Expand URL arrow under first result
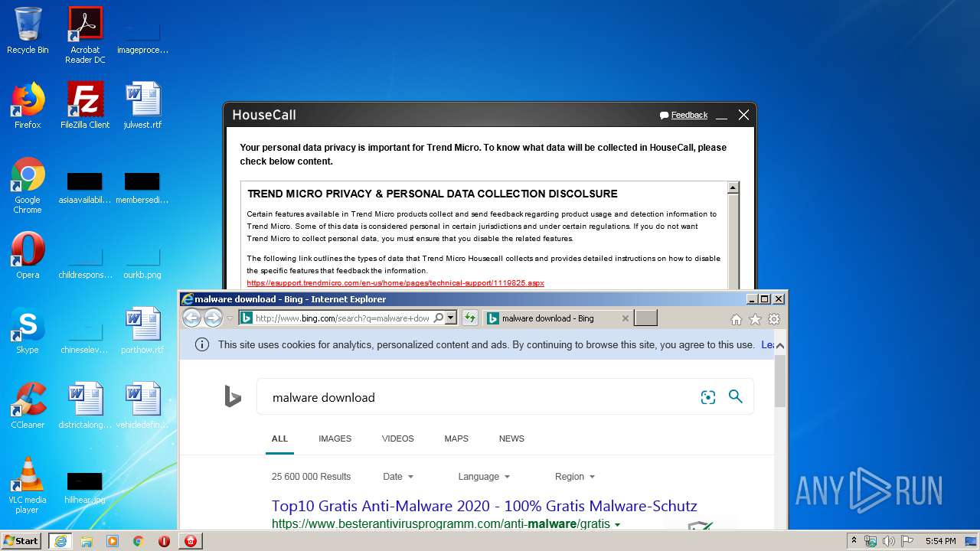The height and width of the screenshot is (551, 980). tap(618, 524)
